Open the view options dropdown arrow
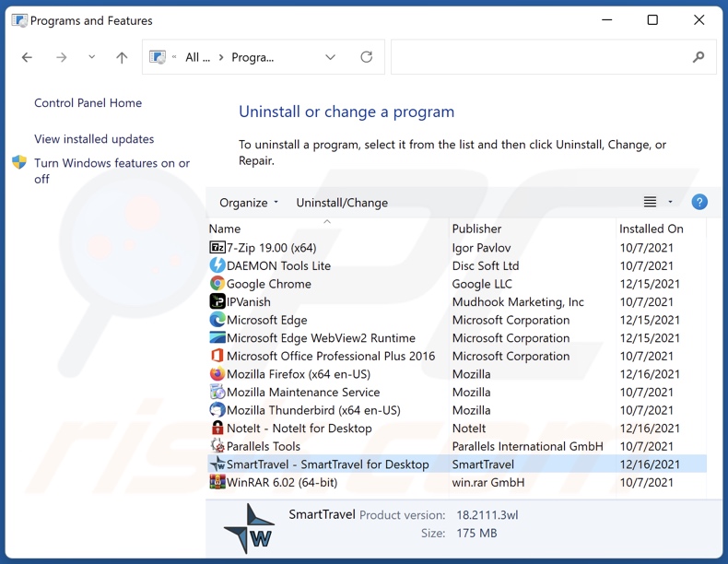The image size is (728, 564). [x=670, y=202]
